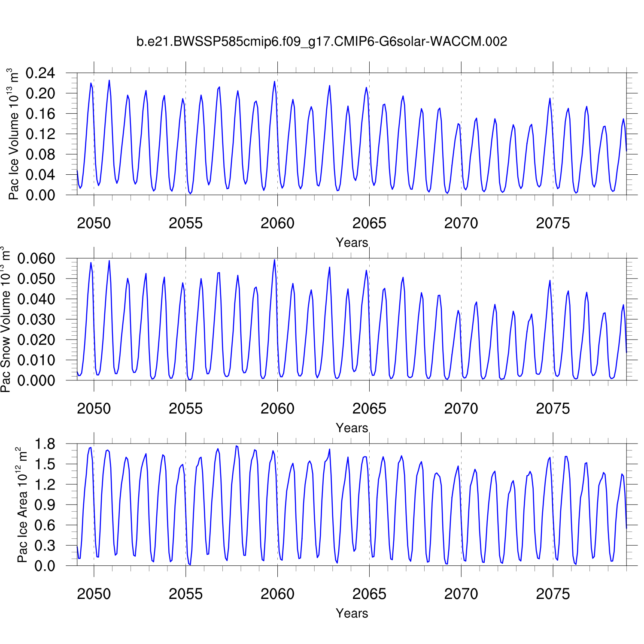This screenshot has height=644, width=644.
Task: Click 'Years' label below the ice volume plot
Action: (352, 243)
